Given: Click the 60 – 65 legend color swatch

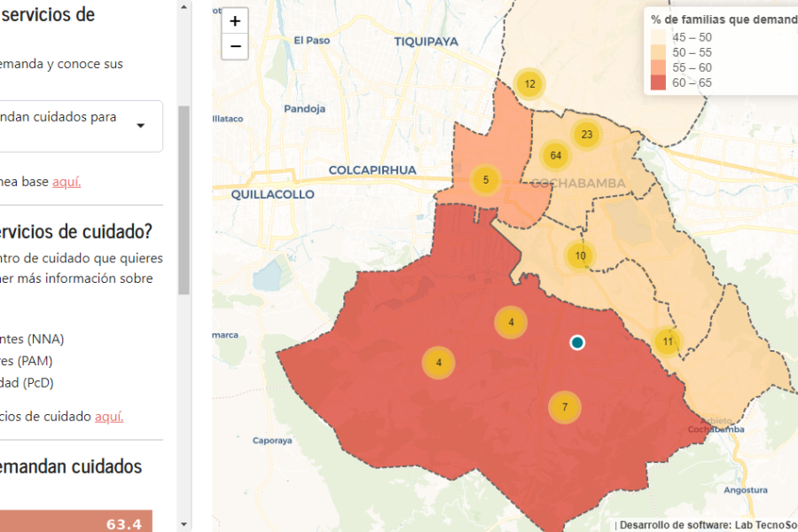Looking at the screenshot, I should point(658,83).
